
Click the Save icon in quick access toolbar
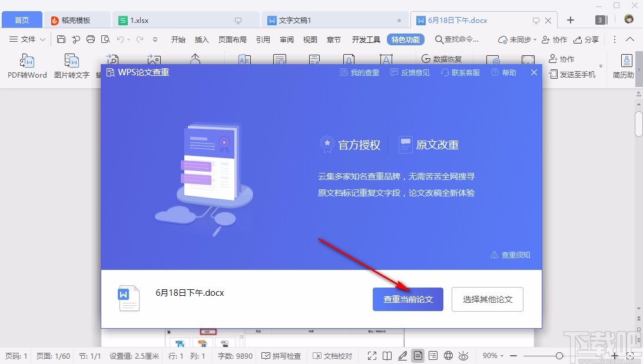(61, 39)
